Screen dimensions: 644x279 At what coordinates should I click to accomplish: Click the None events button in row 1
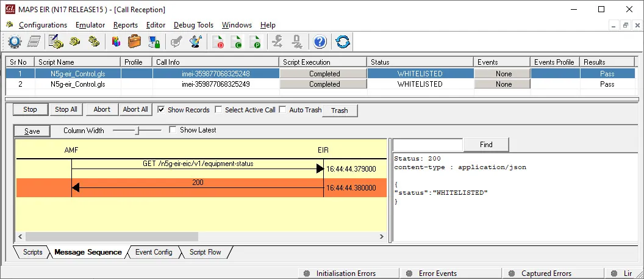tap(503, 73)
